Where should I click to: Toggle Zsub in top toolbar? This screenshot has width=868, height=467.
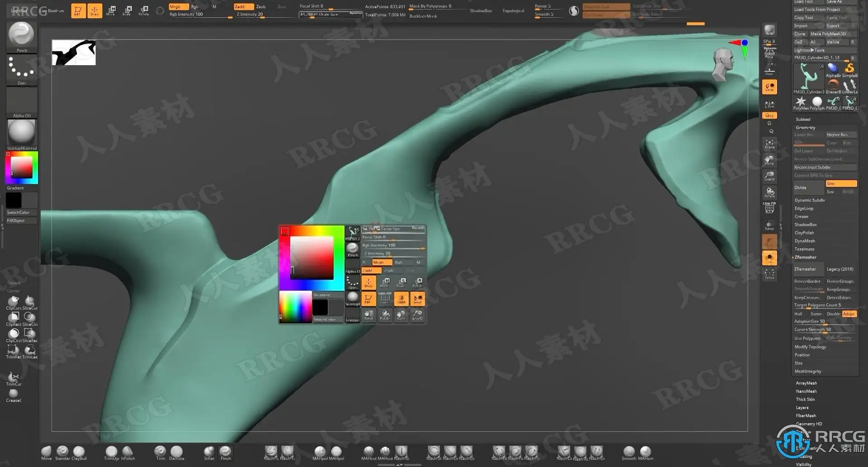coord(261,7)
